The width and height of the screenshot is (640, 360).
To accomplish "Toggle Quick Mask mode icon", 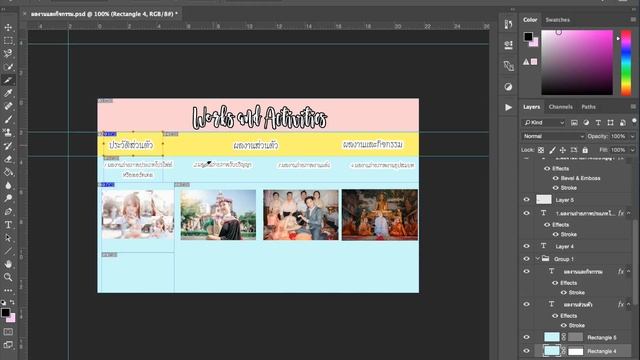I will tap(8, 332).
